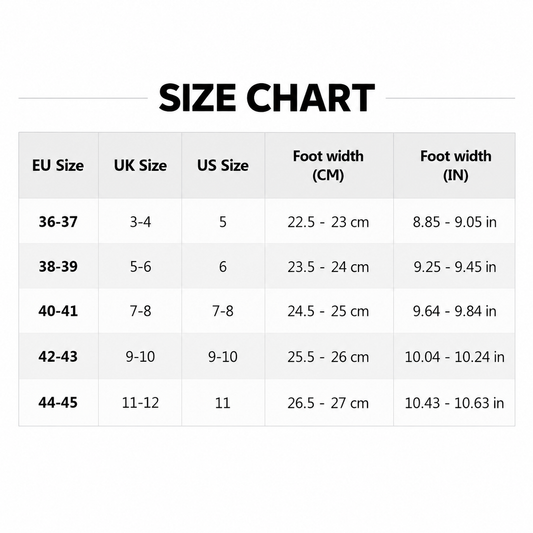This screenshot has width=533, height=533.
Task: Click the 24.5 - 25 cm cell
Action: point(329,311)
